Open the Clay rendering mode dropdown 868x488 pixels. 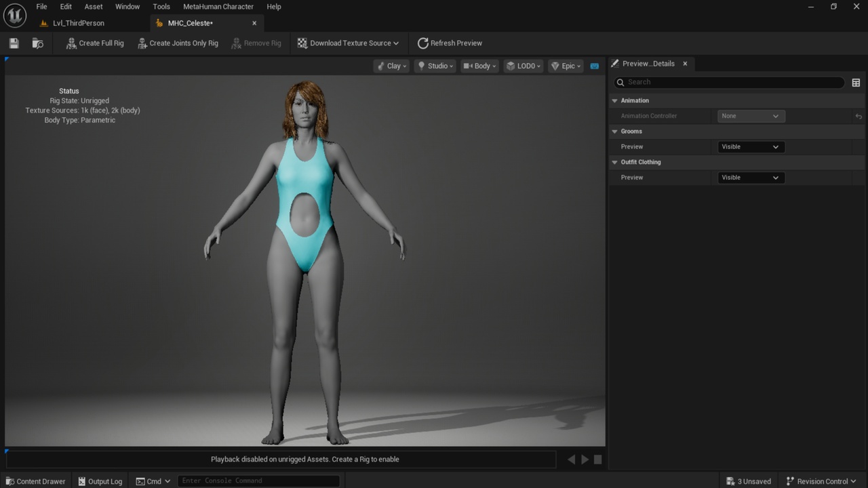pos(391,66)
